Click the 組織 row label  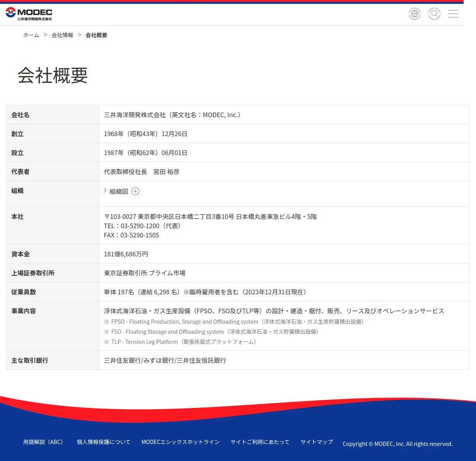click(17, 191)
